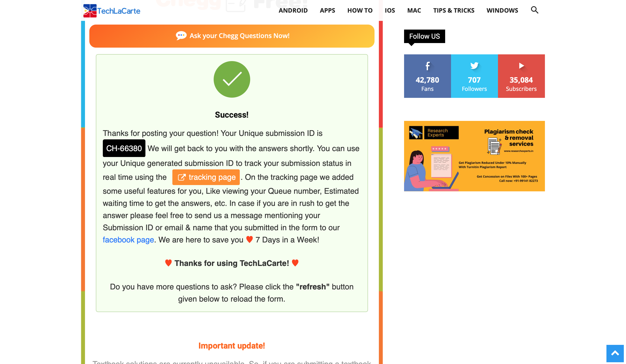Click the green success checkmark icon
This screenshot has height=364, width=626.
click(x=232, y=79)
